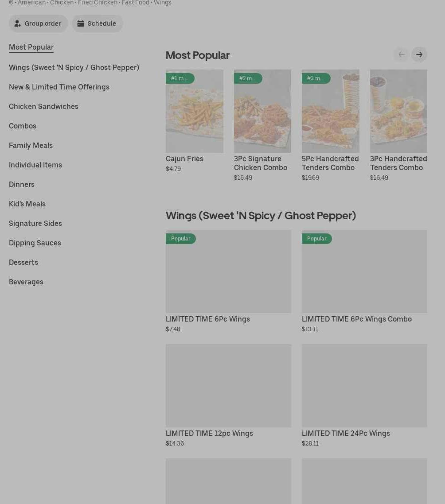Open 3Pc Handcrafted Tenders Combo item
Viewport: 445px width, 504px height.
398,111
